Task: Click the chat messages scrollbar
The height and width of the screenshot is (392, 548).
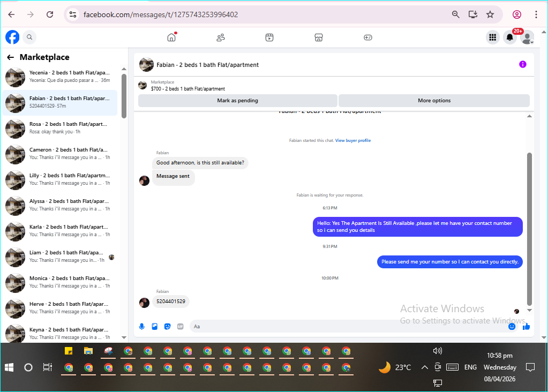Action: (529, 229)
